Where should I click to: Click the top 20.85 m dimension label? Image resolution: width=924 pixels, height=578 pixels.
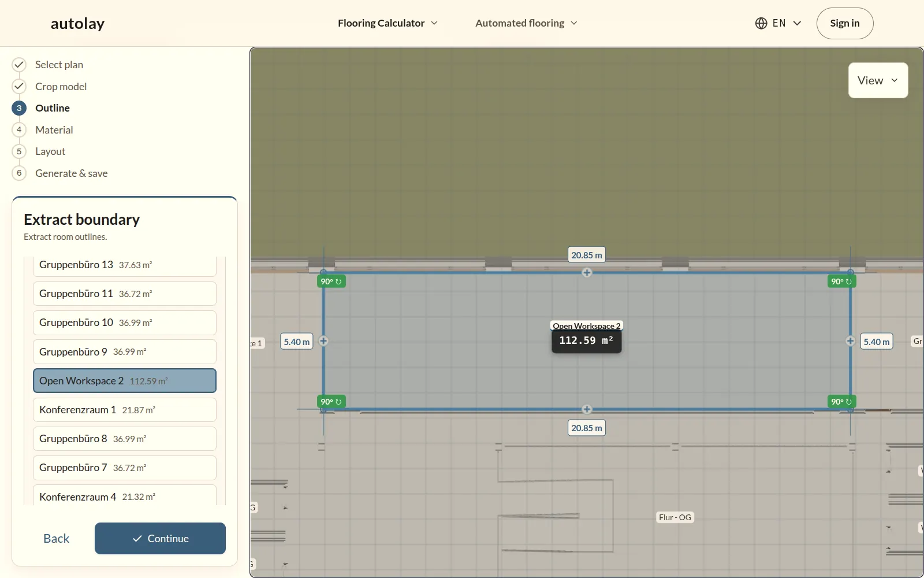click(587, 255)
